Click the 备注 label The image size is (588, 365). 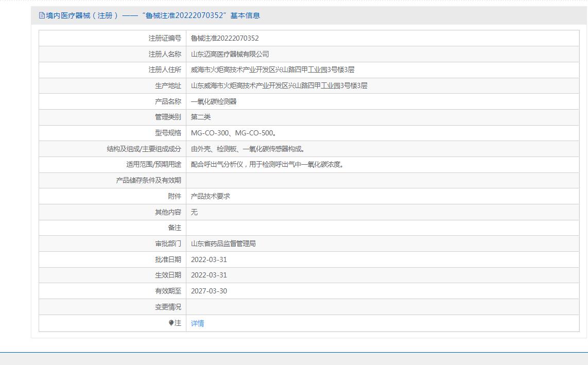(175, 228)
